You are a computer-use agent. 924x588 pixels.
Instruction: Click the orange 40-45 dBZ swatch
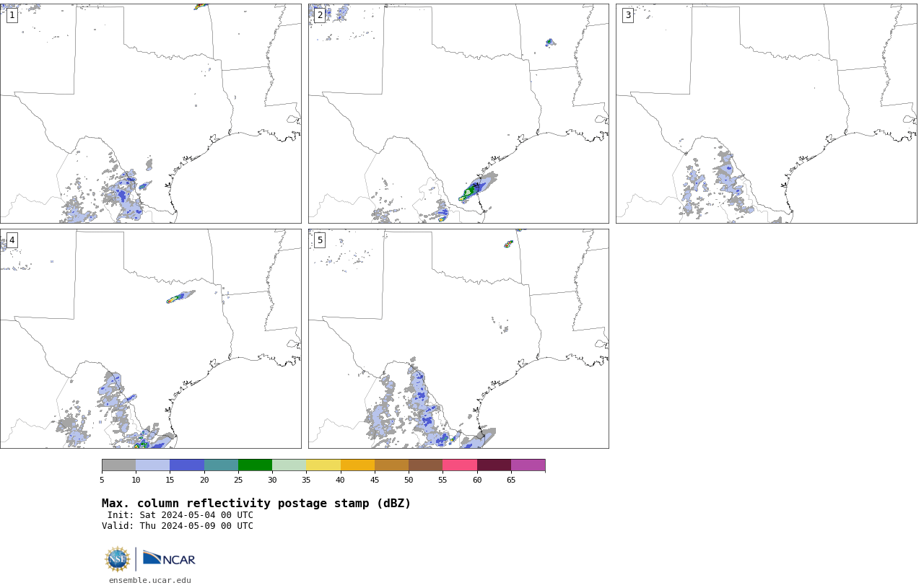(x=357, y=465)
